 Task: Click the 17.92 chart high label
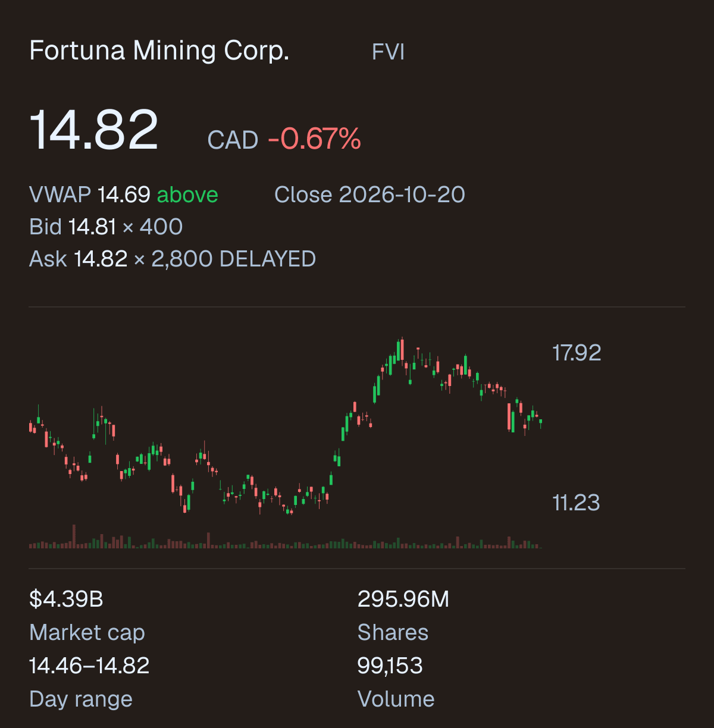[577, 353]
